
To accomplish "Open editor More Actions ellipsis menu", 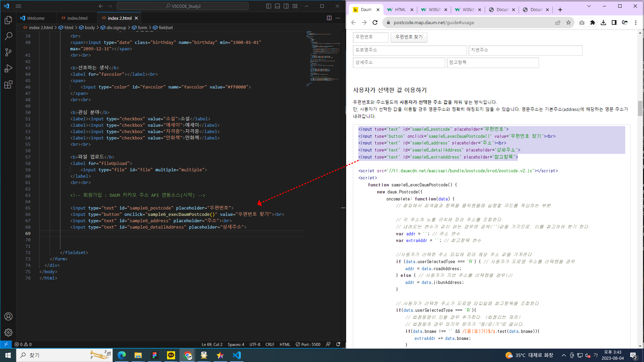I will [x=338, y=18].
